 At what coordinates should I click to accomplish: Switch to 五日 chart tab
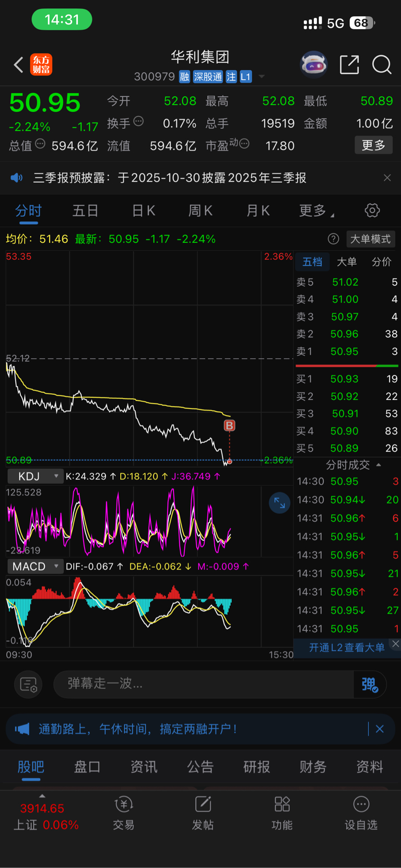pos(85,211)
